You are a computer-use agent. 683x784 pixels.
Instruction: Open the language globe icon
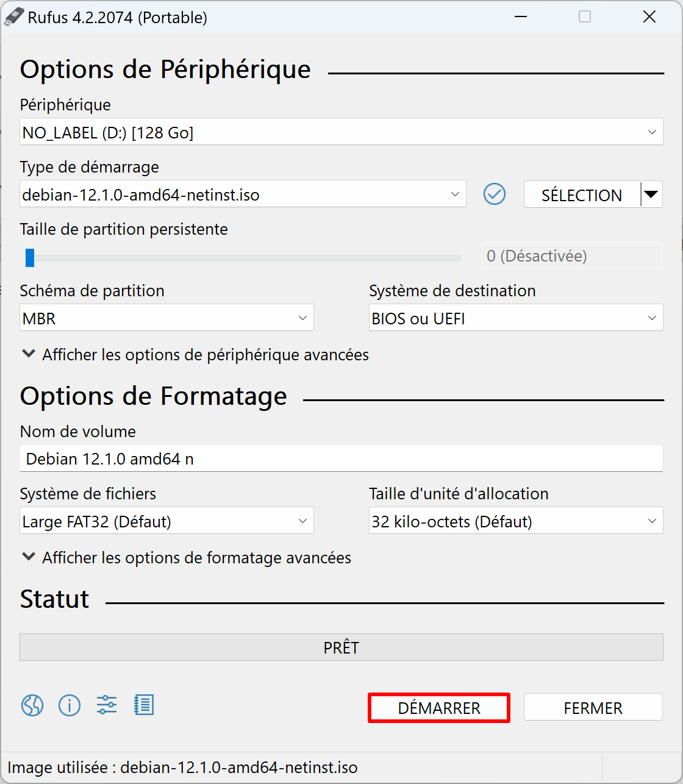(32, 705)
